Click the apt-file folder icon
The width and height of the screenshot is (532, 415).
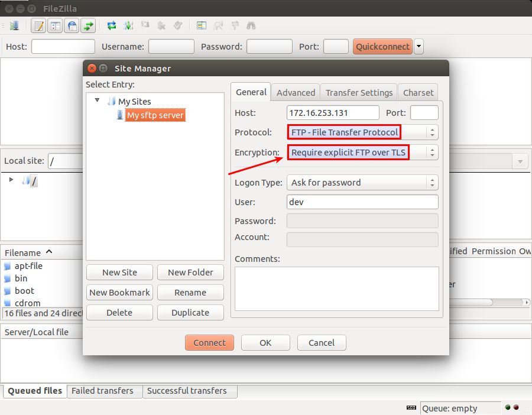pos(7,267)
